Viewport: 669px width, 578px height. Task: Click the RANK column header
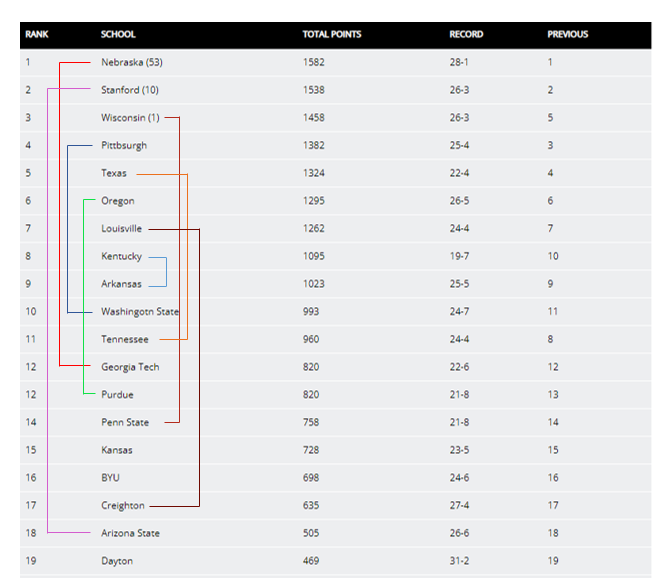[x=37, y=35]
